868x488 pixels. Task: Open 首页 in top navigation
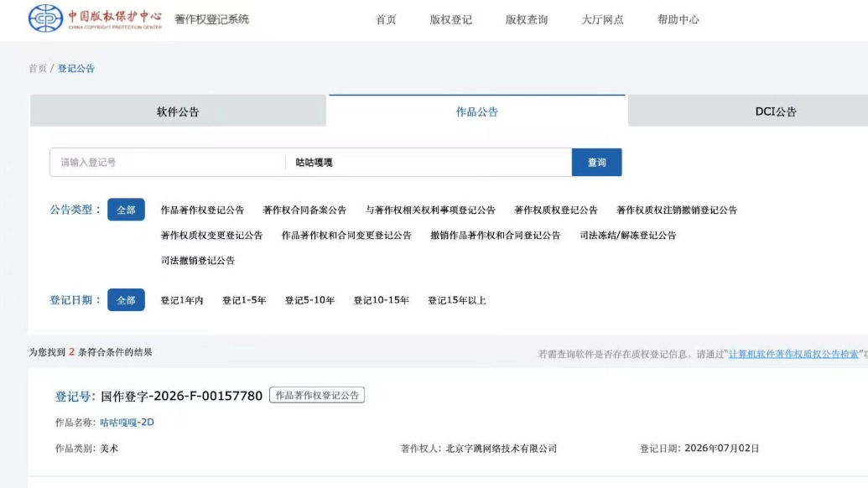(386, 20)
